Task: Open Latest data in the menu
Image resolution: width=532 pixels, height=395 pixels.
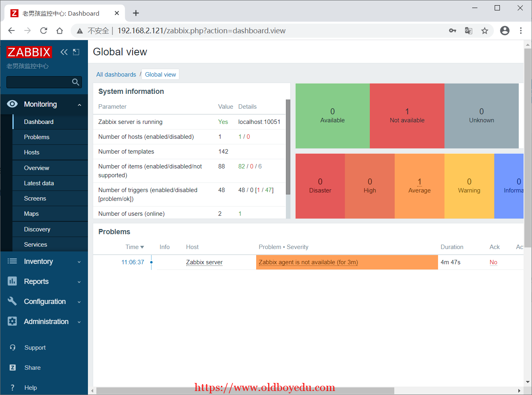Action: (50, 183)
